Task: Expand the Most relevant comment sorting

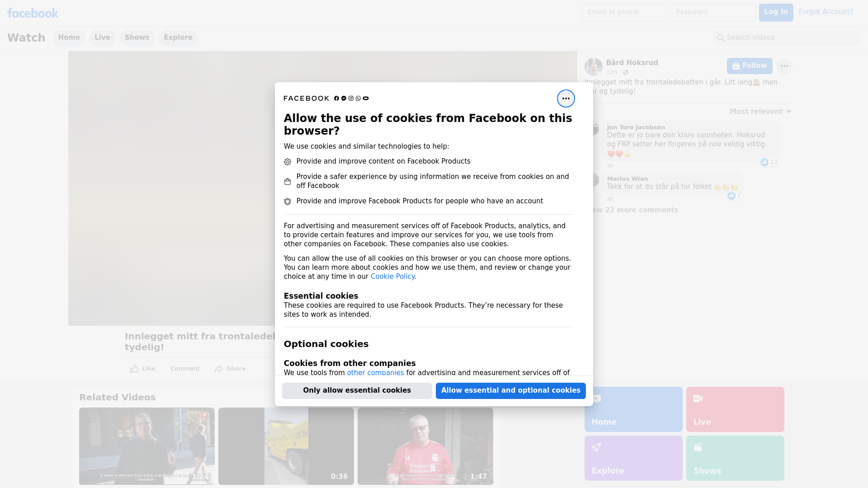Action: [760, 112]
